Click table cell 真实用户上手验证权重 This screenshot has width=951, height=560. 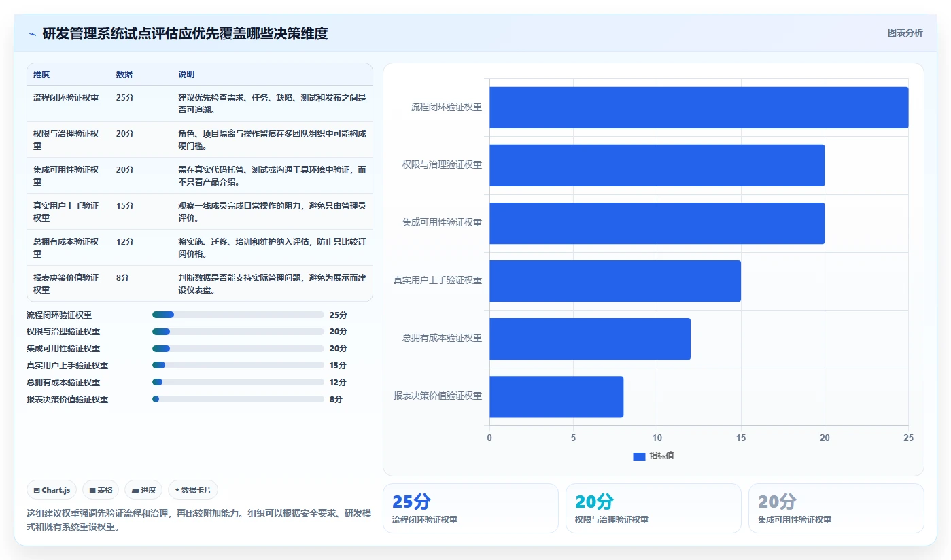pos(66,211)
